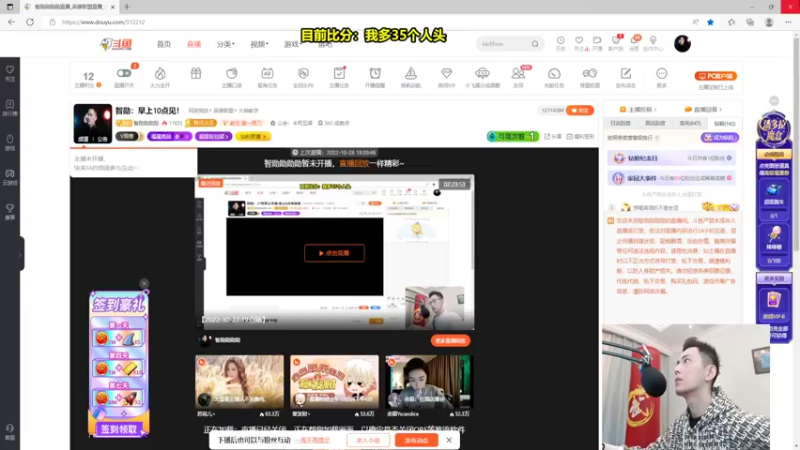Expand the 直播回看 link
The width and height of the screenshot is (800, 450).
pyautogui.click(x=703, y=109)
